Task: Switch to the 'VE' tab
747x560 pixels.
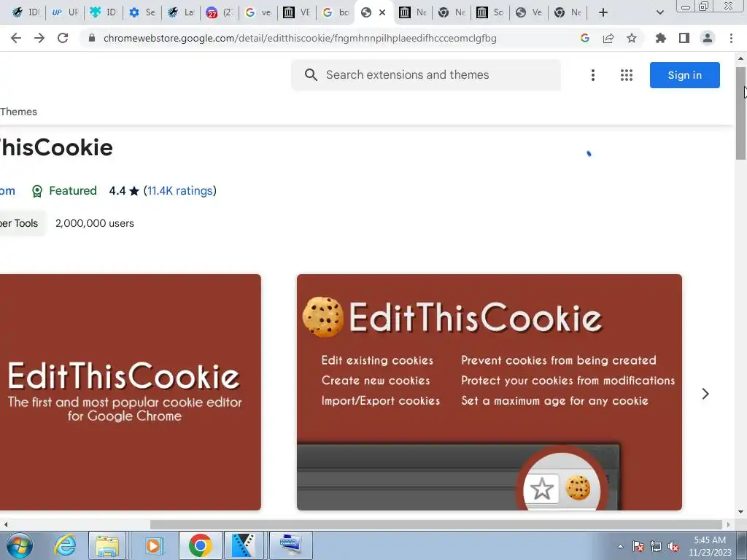Action: click(x=297, y=12)
